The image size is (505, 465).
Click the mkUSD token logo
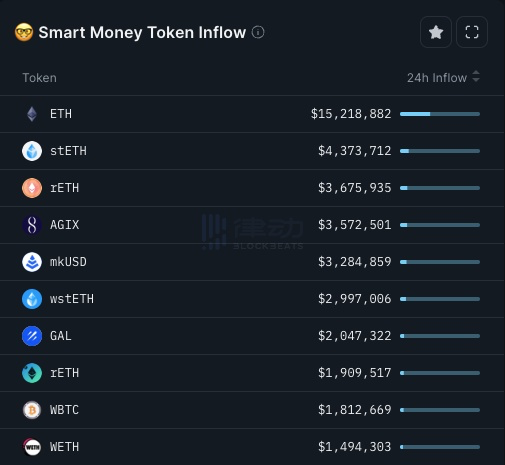[32, 262]
